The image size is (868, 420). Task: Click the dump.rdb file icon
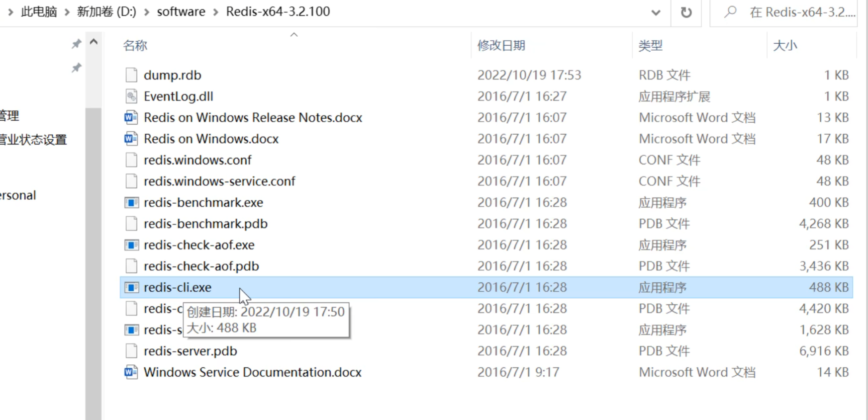[x=131, y=75]
